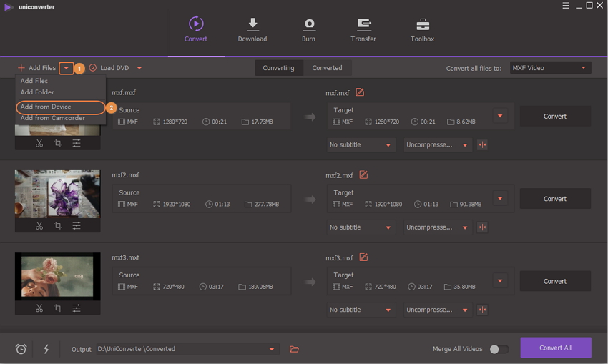Open the MXF Video format dropdown

(550, 68)
